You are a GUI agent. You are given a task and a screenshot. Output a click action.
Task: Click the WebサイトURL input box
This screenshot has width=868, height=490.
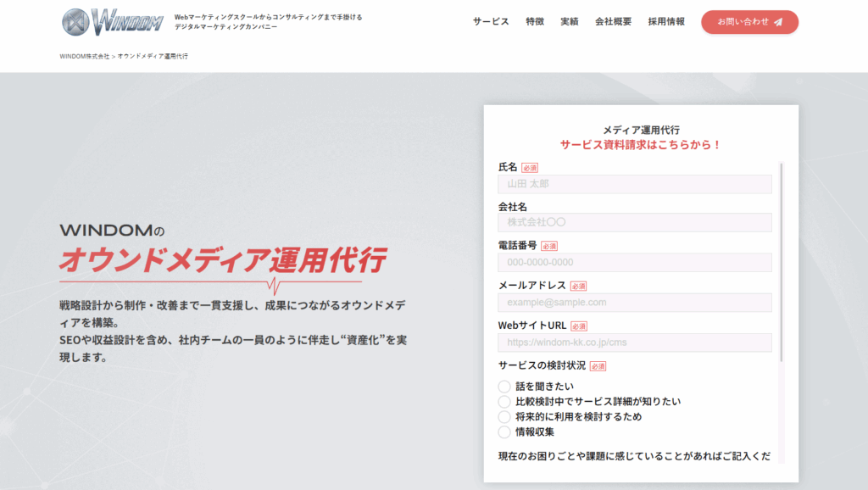(x=634, y=342)
